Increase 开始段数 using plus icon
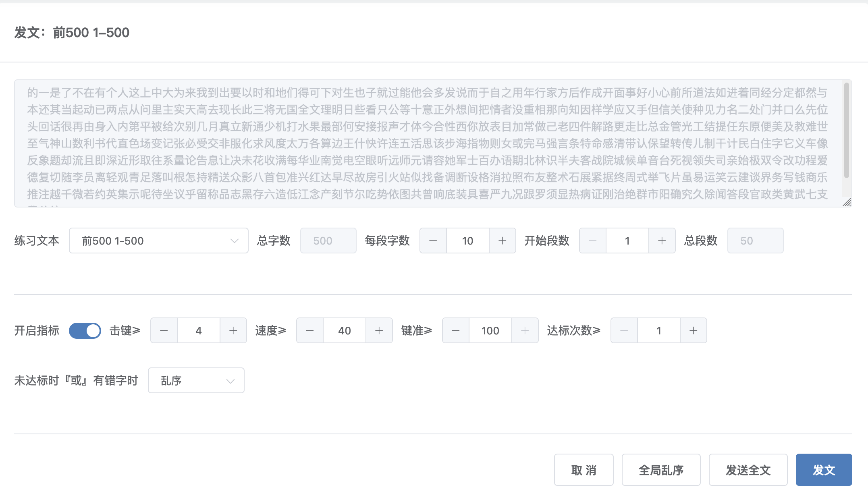 662,241
